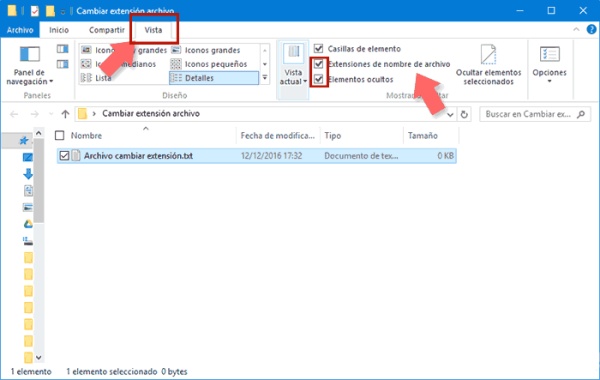Click the 0 KB size cell
This screenshot has width=600, height=380.
click(x=445, y=156)
